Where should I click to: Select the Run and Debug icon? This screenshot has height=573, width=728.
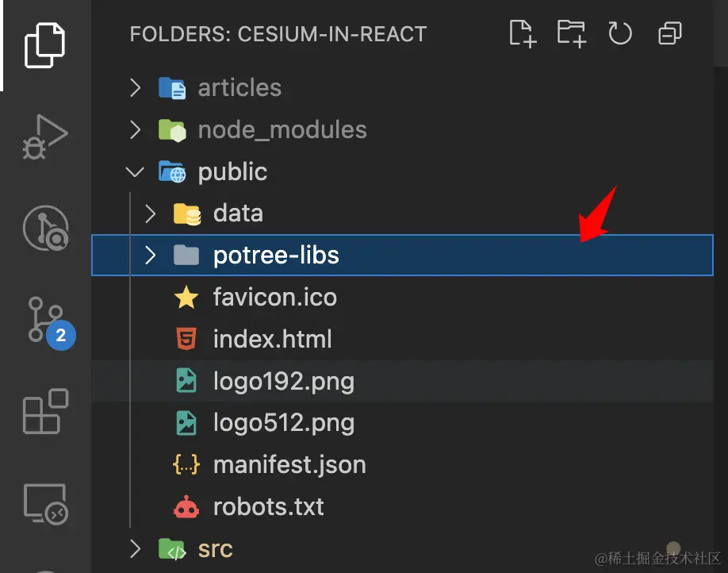pos(44,137)
